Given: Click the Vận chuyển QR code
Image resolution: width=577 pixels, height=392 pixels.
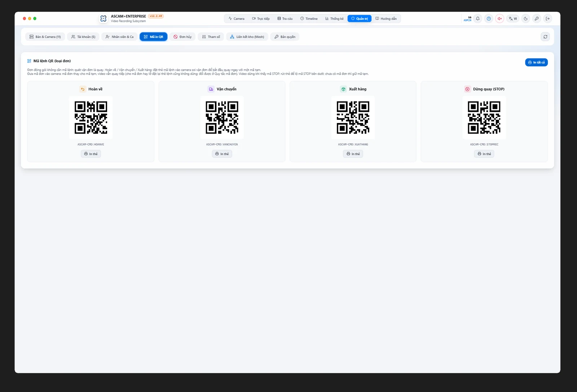Looking at the screenshot, I should (x=222, y=118).
